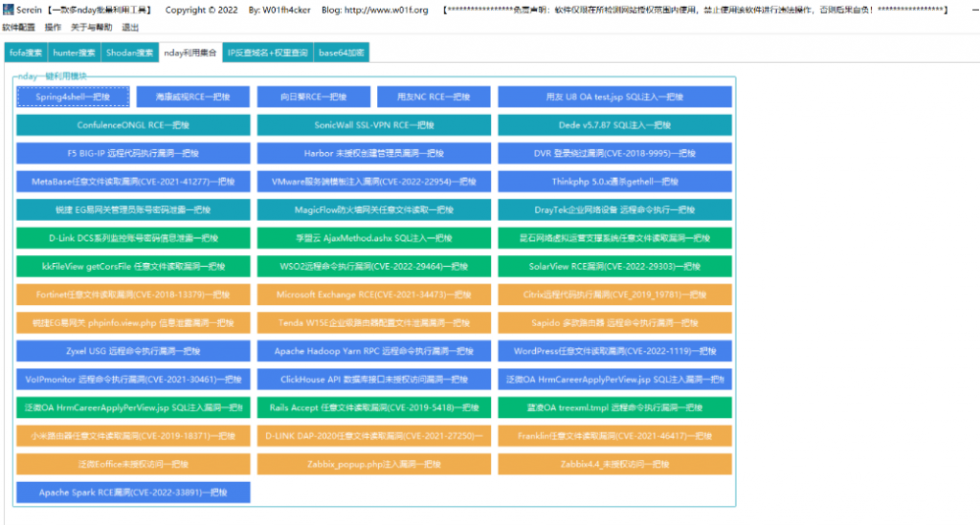Select the nday利用集合 tab
This screenshot has height=525, width=980.
point(190,53)
